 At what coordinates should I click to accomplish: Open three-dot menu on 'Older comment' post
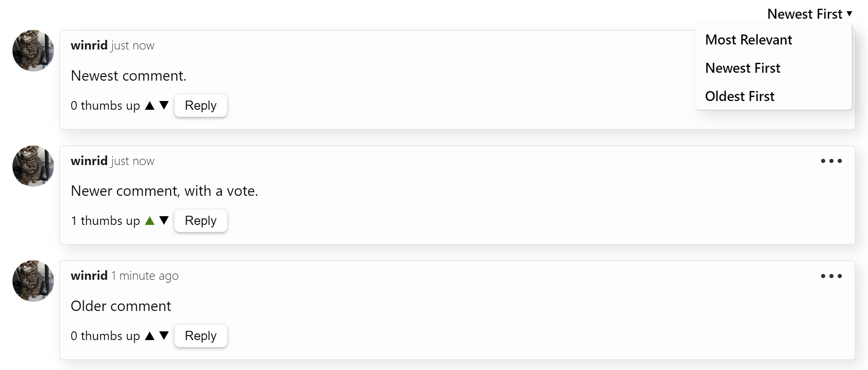(x=831, y=276)
